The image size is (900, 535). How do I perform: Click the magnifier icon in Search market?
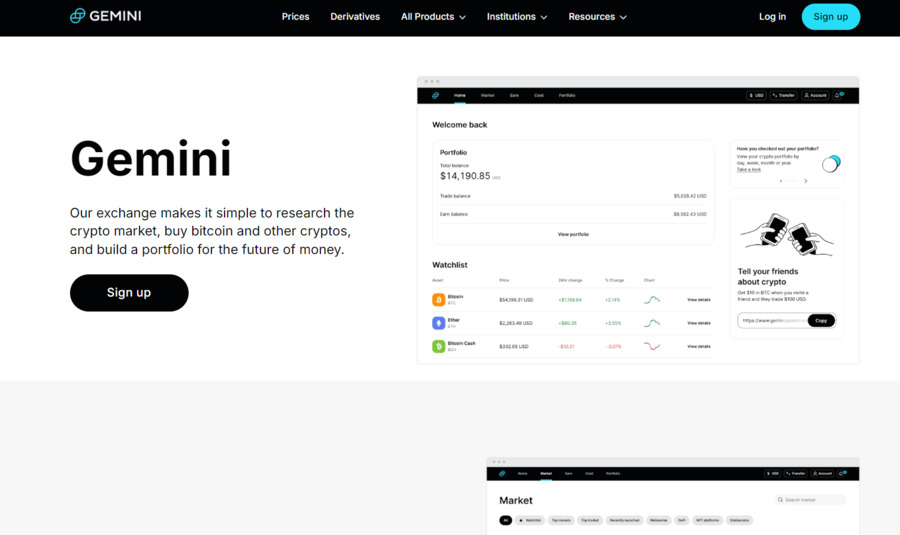780,500
